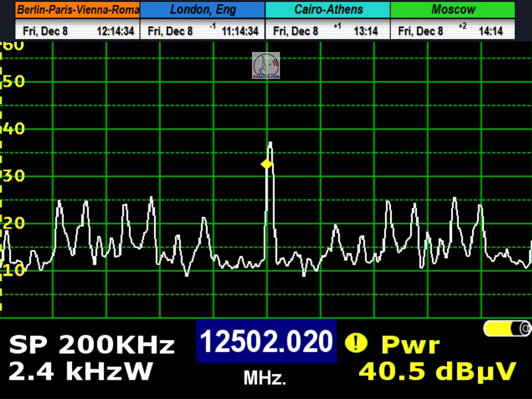532x399 pixels.
Task: Select the SP 200KHz span setting
Action: pyautogui.click(x=91, y=345)
